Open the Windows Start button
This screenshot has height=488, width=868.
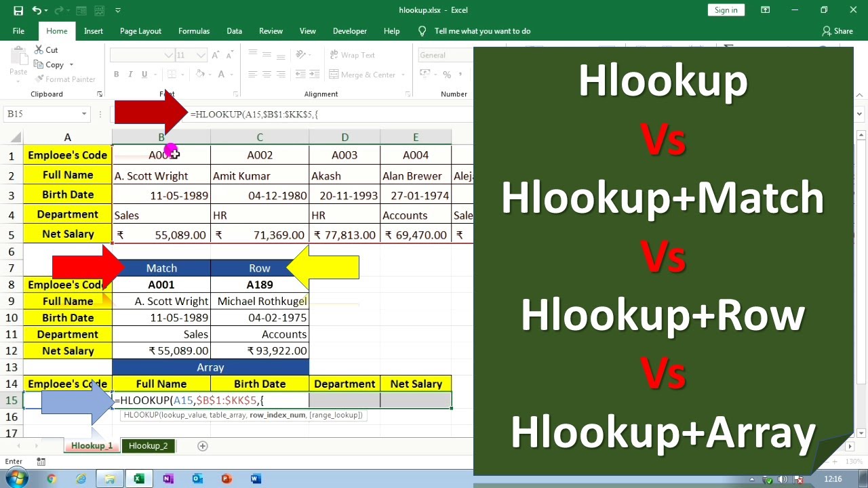[15, 479]
